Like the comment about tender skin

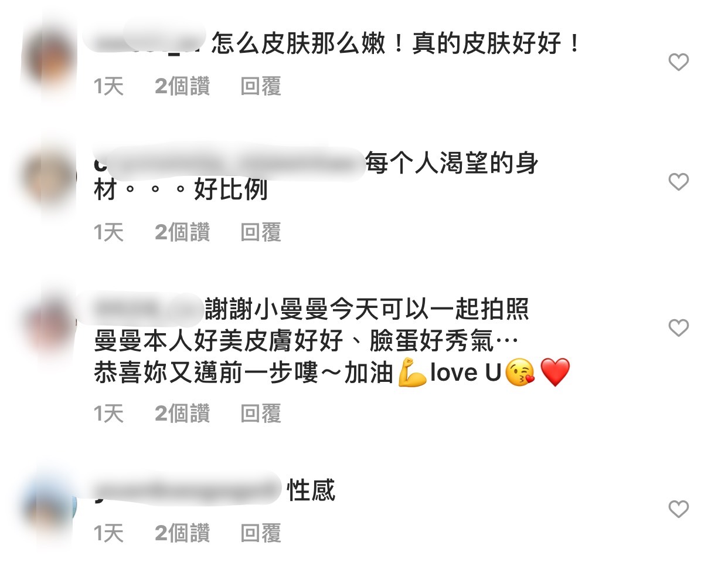pyautogui.click(x=678, y=62)
